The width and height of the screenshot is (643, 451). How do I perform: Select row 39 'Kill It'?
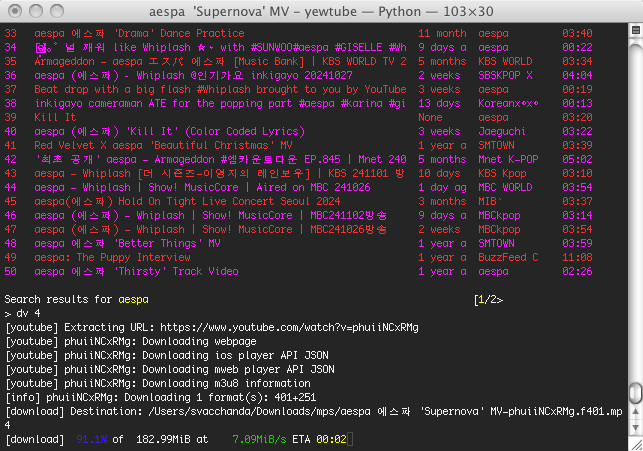(299, 117)
